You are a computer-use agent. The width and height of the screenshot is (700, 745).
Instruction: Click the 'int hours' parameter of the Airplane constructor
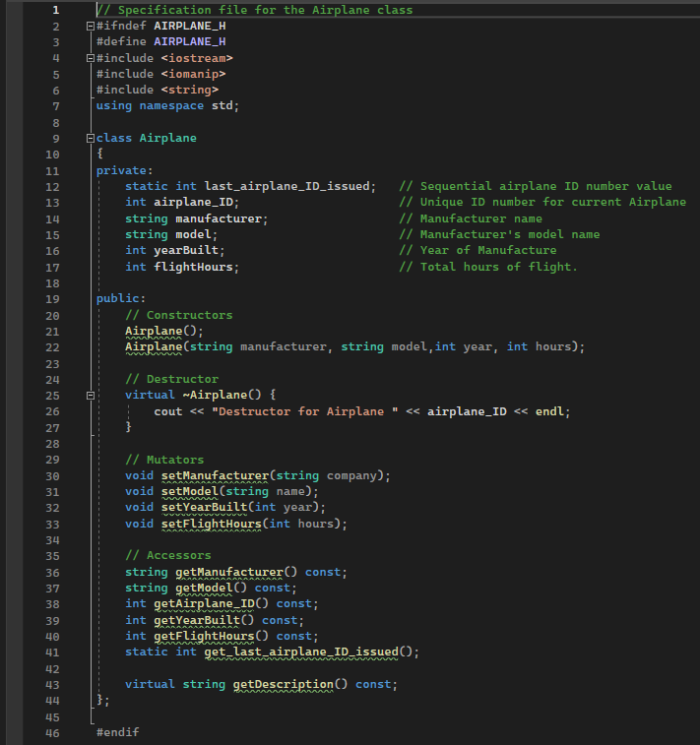[x=539, y=346]
